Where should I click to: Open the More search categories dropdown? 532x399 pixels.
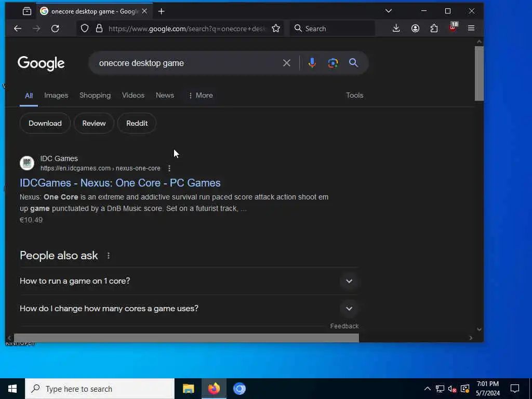(201, 96)
